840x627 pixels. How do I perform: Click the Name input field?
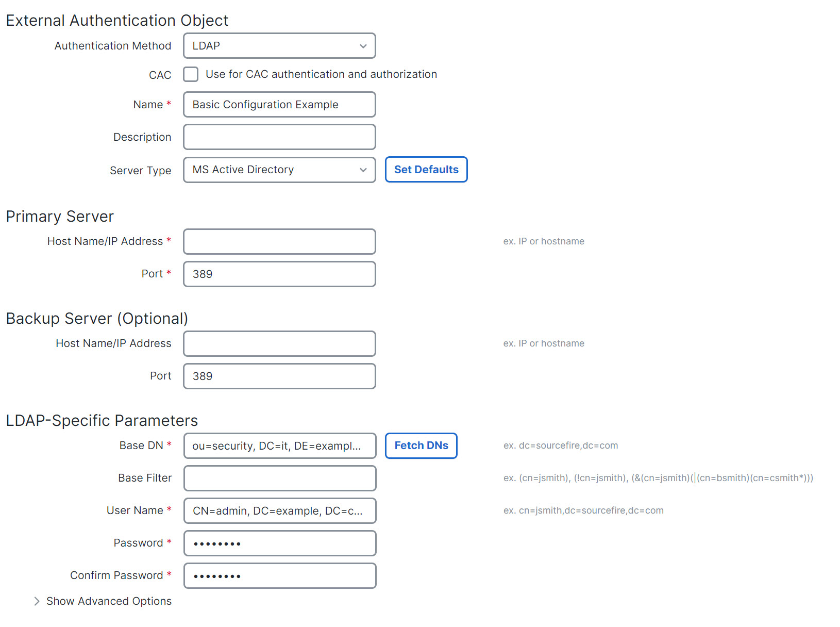(279, 105)
